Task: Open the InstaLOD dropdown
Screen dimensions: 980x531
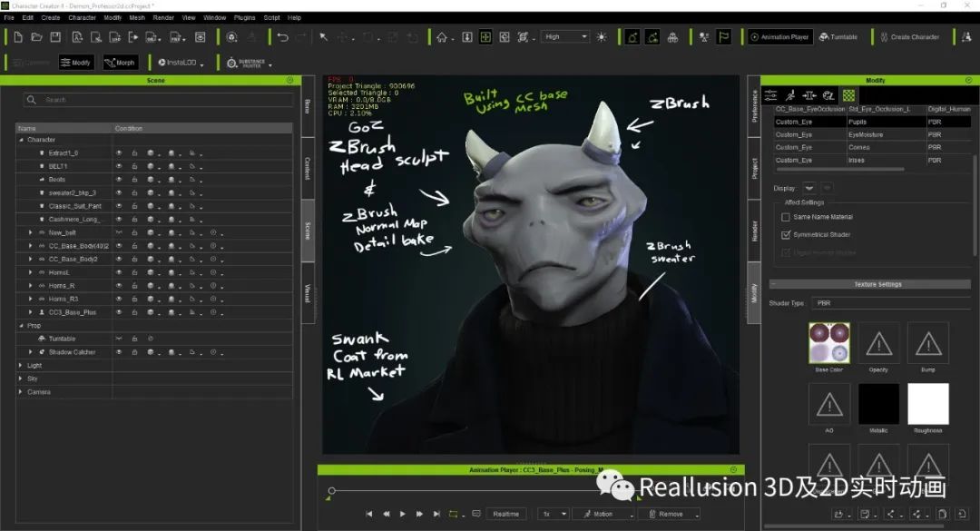Action: tap(181, 63)
